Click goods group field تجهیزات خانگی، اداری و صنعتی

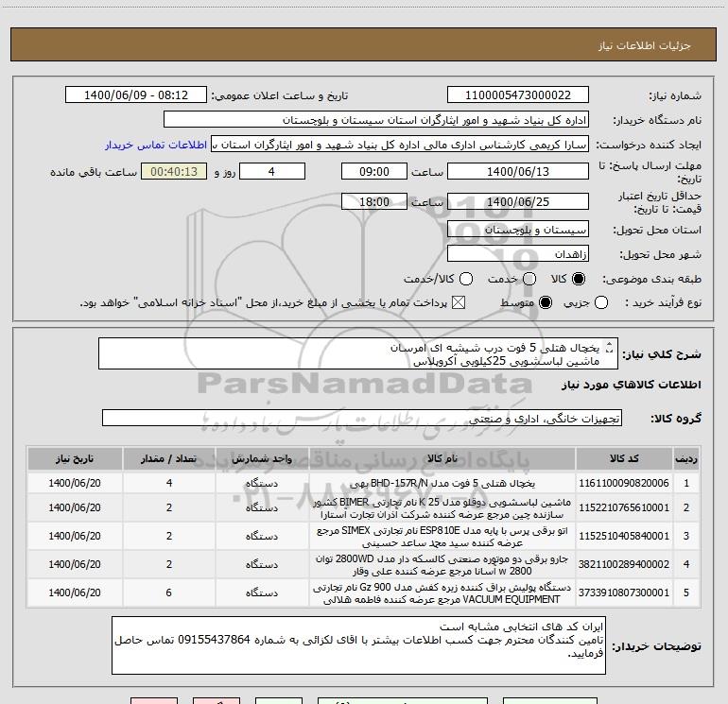pos(362,418)
